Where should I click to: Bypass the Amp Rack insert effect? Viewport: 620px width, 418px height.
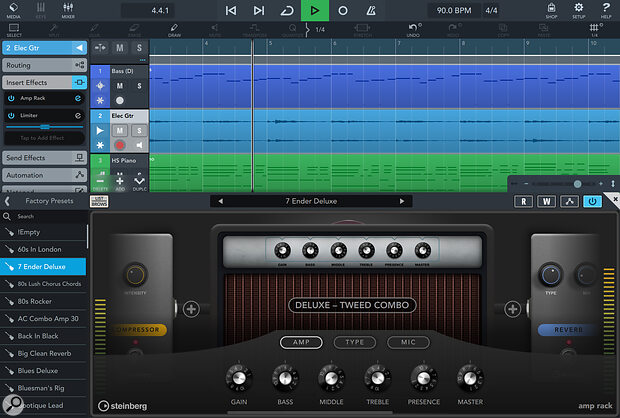[x=11, y=98]
